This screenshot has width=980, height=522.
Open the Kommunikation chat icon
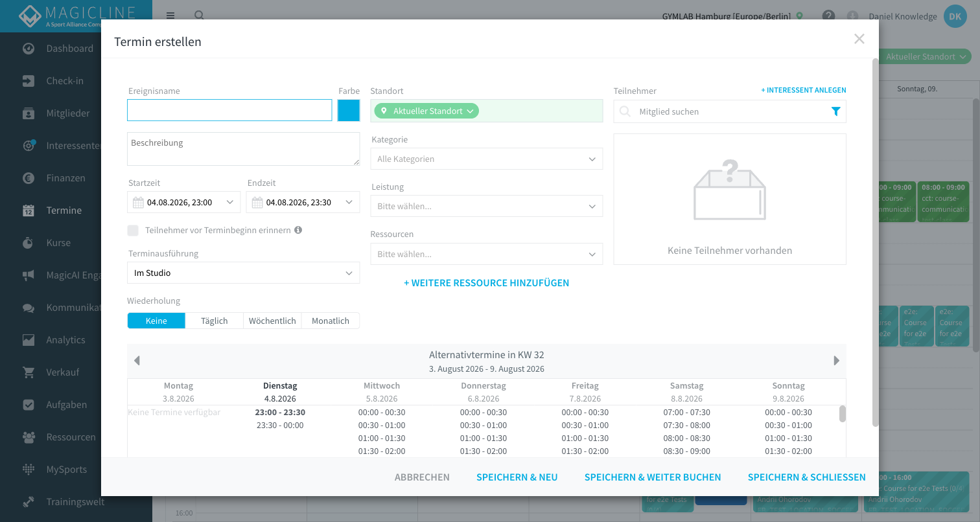29,308
